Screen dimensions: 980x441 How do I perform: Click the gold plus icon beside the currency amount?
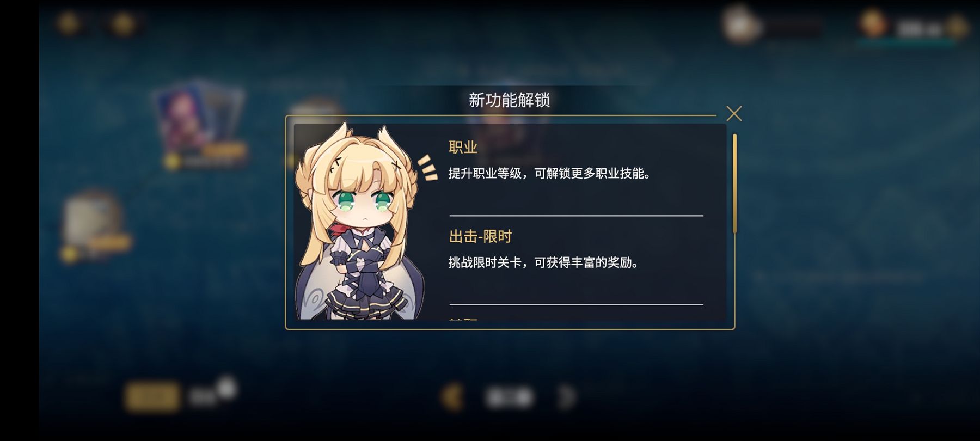click(956, 27)
